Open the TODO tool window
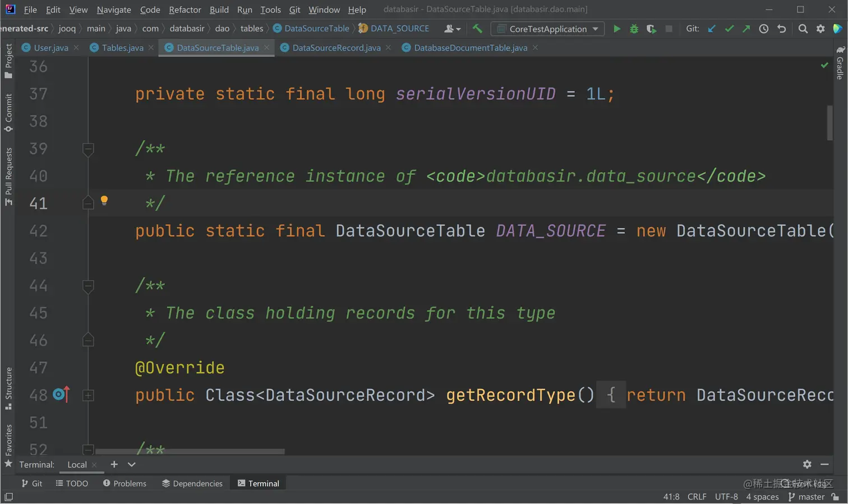The image size is (848, 504). pos(72,483)
